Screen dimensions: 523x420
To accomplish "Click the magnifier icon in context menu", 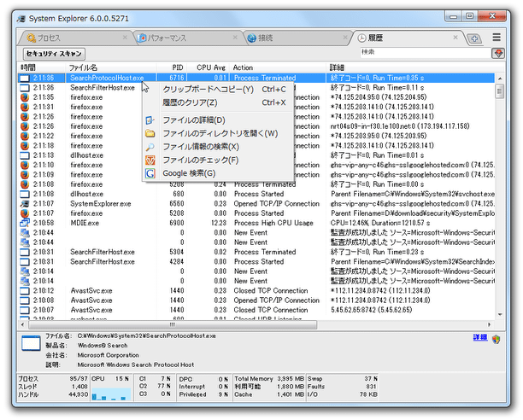I will 150,147.
